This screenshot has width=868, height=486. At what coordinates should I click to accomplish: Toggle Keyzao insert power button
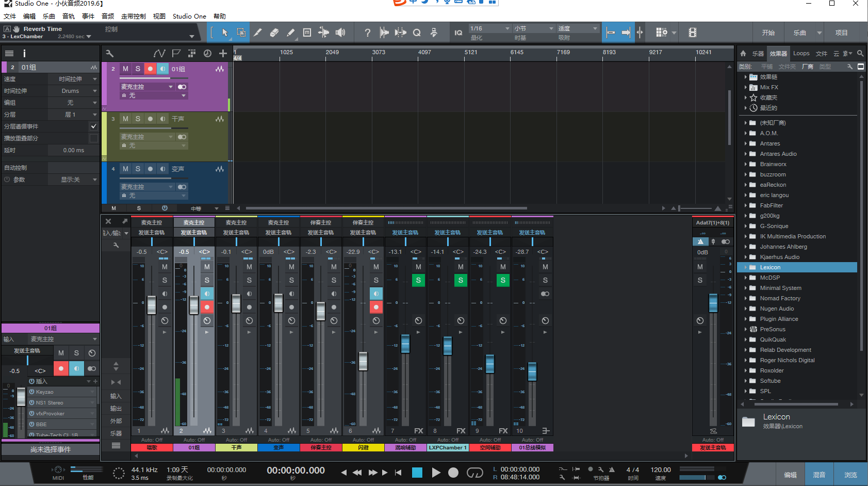pos(31,392)
